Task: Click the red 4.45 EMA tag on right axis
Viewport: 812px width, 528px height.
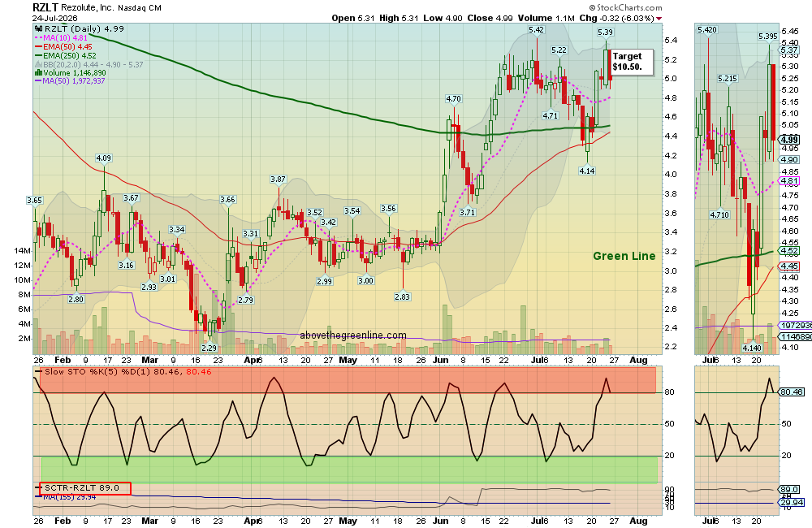Action: click(x=790, y=266)
